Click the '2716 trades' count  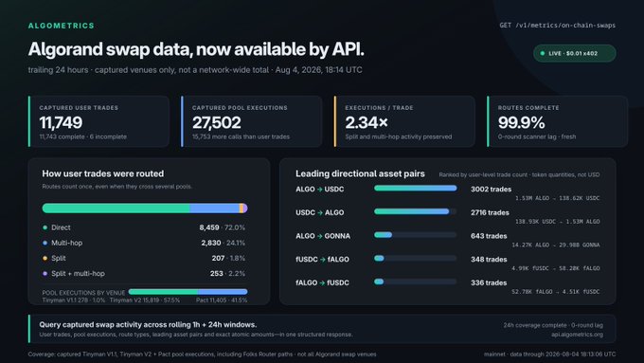click(490, 213)
